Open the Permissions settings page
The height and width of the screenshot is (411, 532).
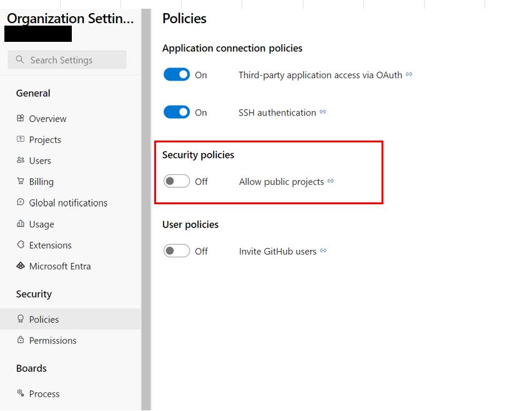coord(52,340)
